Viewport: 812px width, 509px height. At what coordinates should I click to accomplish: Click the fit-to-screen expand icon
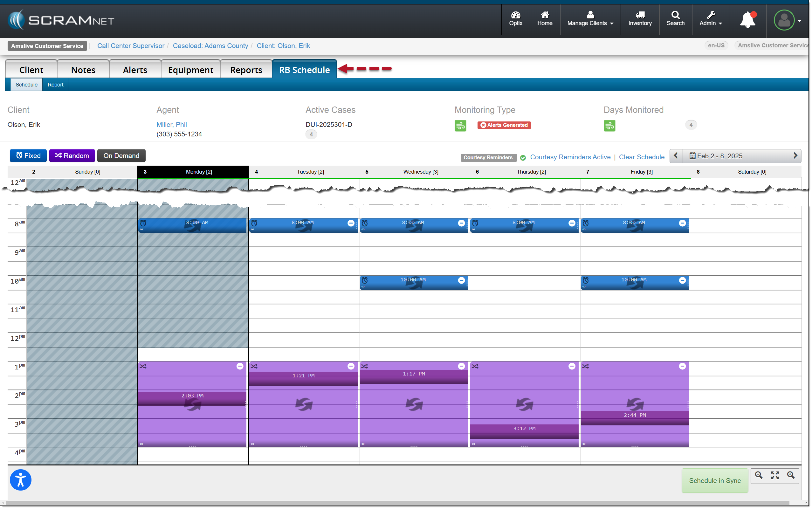(x=774, y=475)
